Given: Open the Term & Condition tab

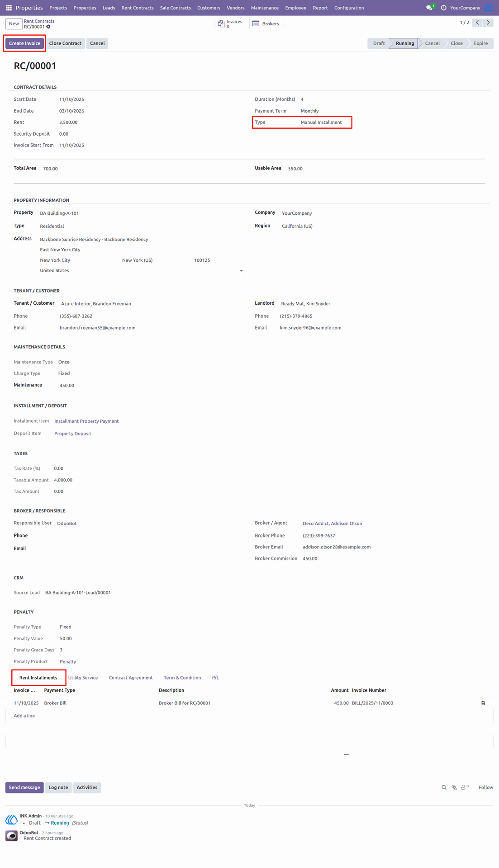Looking at the screenshot, I should 182,678.
